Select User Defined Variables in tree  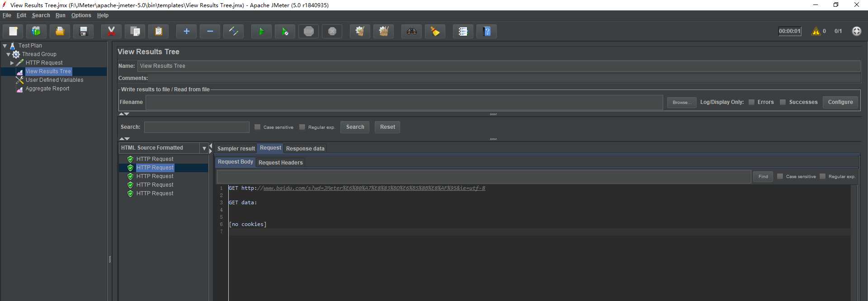[x=54, y=80]
